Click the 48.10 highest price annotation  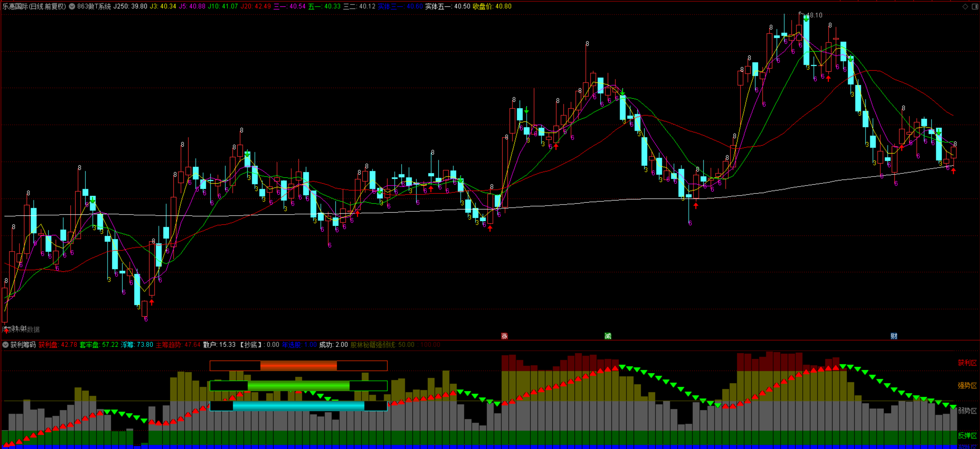814,15
